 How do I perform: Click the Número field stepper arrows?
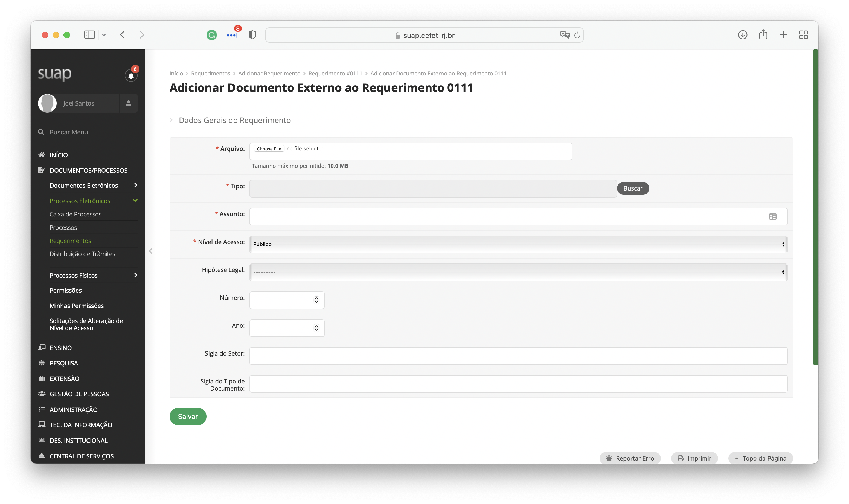tap(316, 300)
